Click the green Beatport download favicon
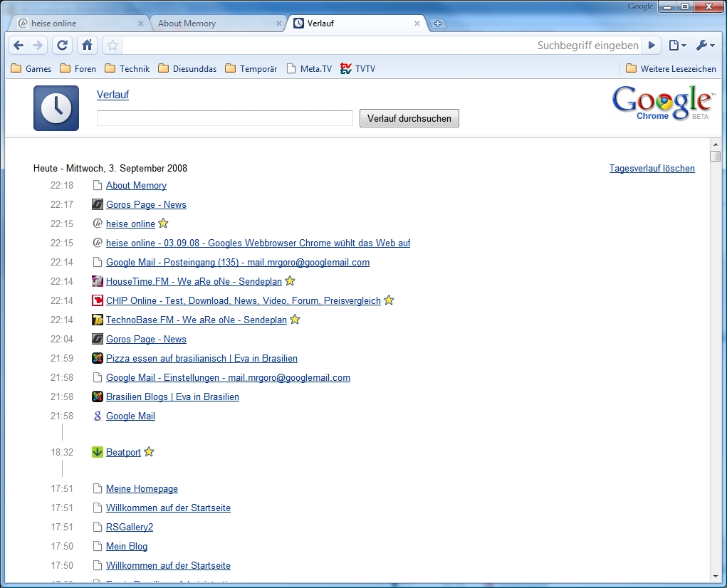Viewport: 727px width, 588px height. coord(98,452)
